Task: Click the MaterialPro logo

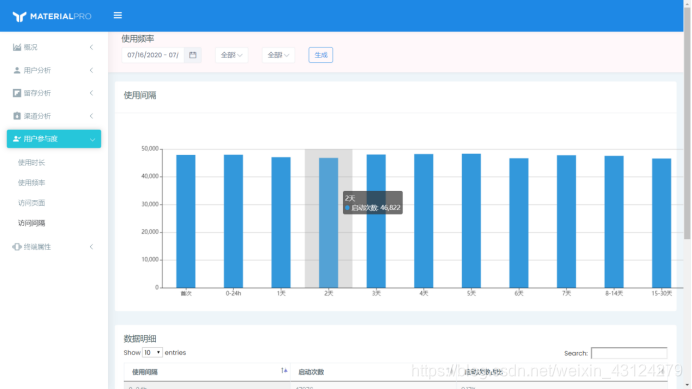Action: point(52,16)
